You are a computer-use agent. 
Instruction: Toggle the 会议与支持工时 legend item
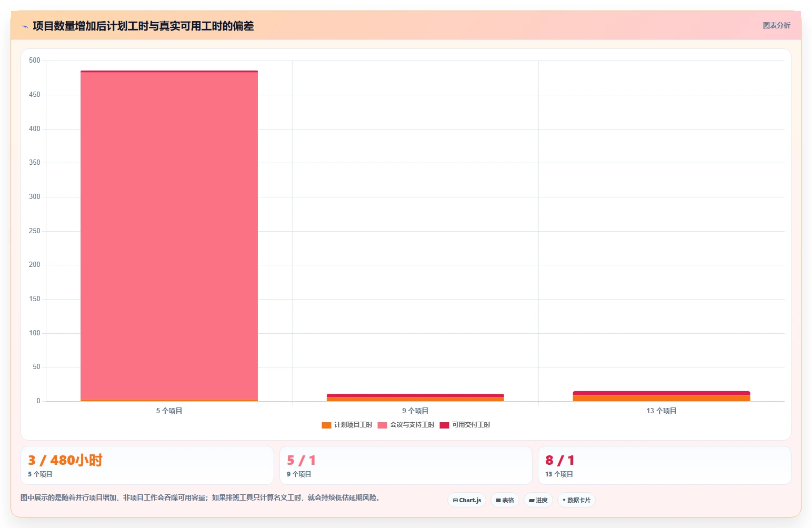click(x=406, y=425)
